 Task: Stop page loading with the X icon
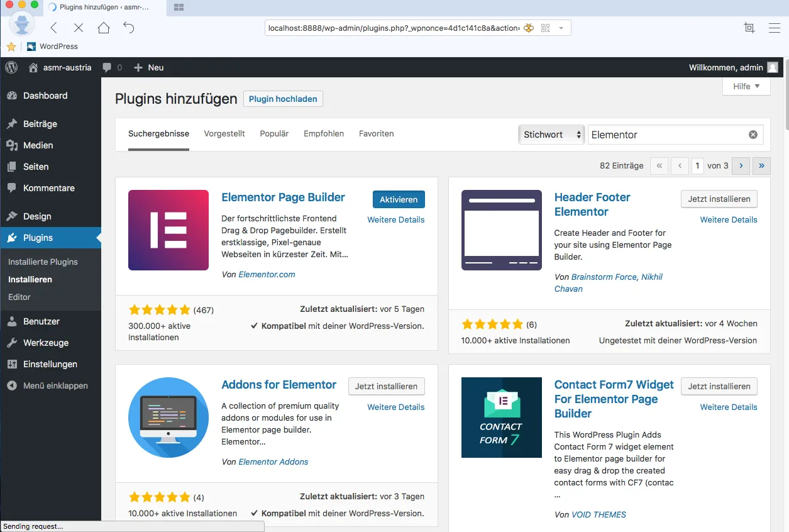coord(78,28)
